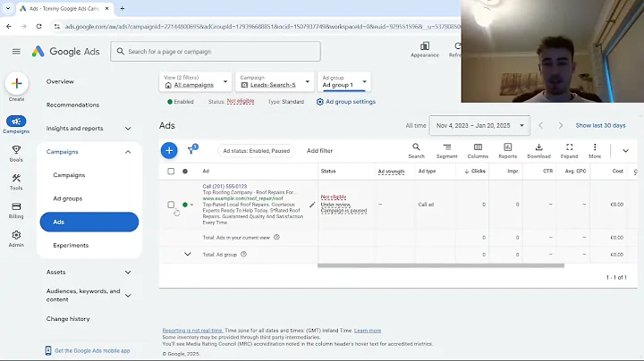Sort by the Clicks column header
This screenshot has height=361, width=644.
(x=475, y=171)
